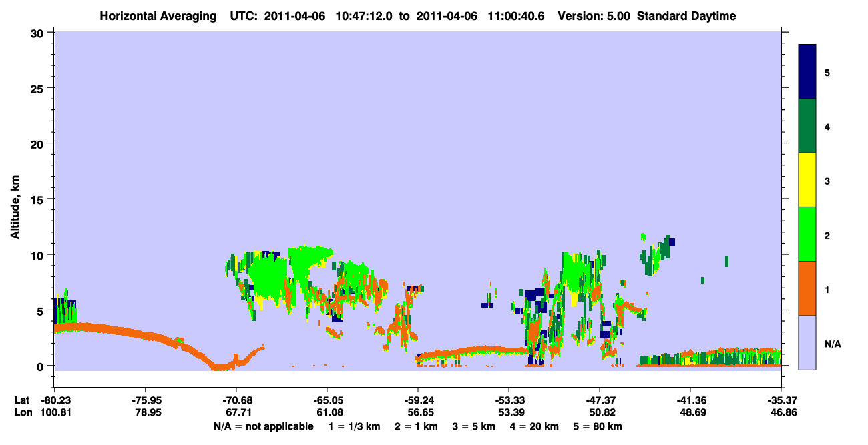
Task: Click latitude value -75.95
Action: tap(145, 400)
